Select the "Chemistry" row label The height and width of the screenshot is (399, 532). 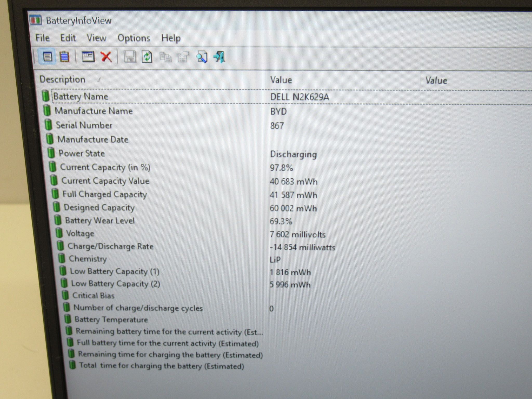88,259
